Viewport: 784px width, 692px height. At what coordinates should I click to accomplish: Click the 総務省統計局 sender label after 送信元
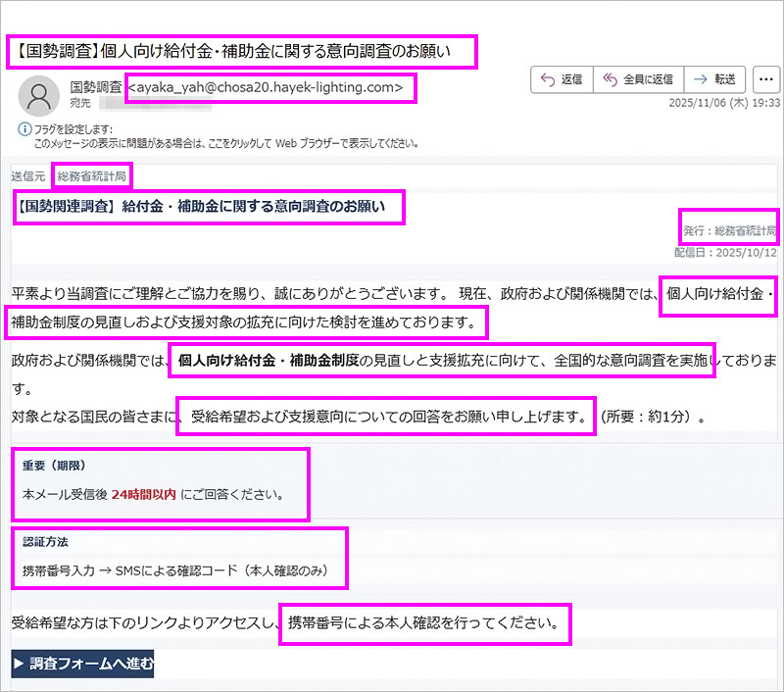[x=92, y=176]
